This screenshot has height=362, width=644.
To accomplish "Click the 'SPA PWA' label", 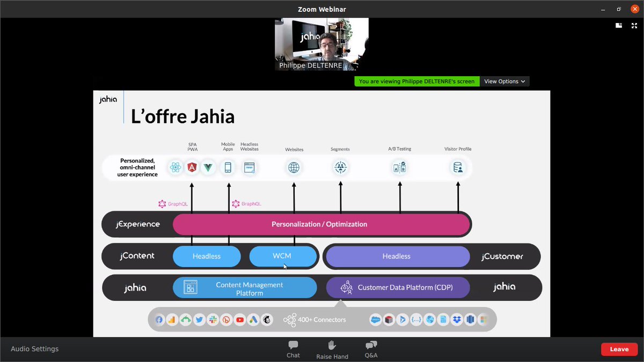I will click(x=193, y=147).
